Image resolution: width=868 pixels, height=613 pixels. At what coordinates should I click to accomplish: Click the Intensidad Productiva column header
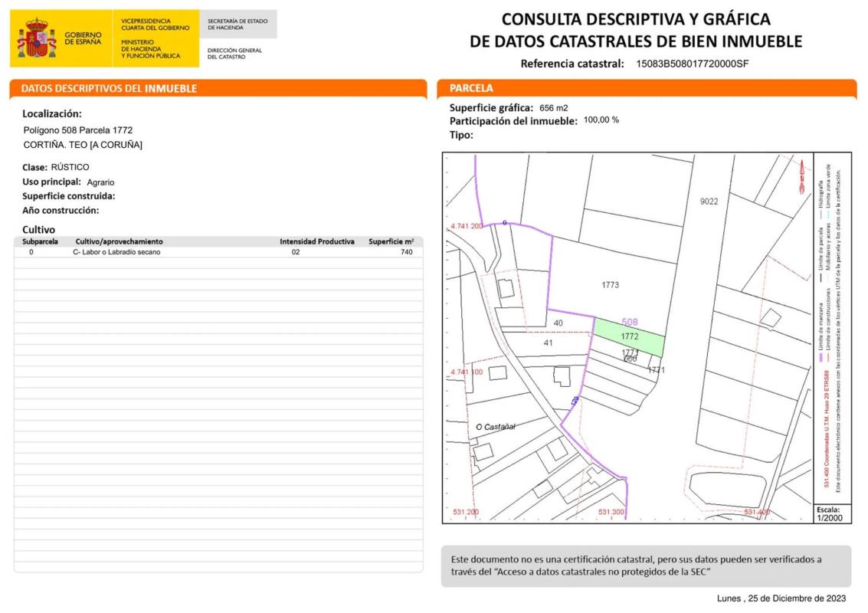(316, 241)
